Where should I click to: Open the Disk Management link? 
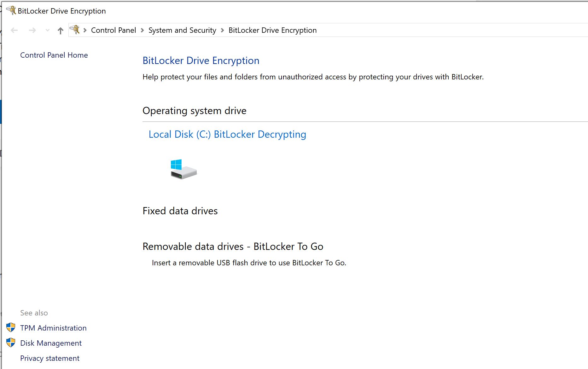[x=51, y=343]
